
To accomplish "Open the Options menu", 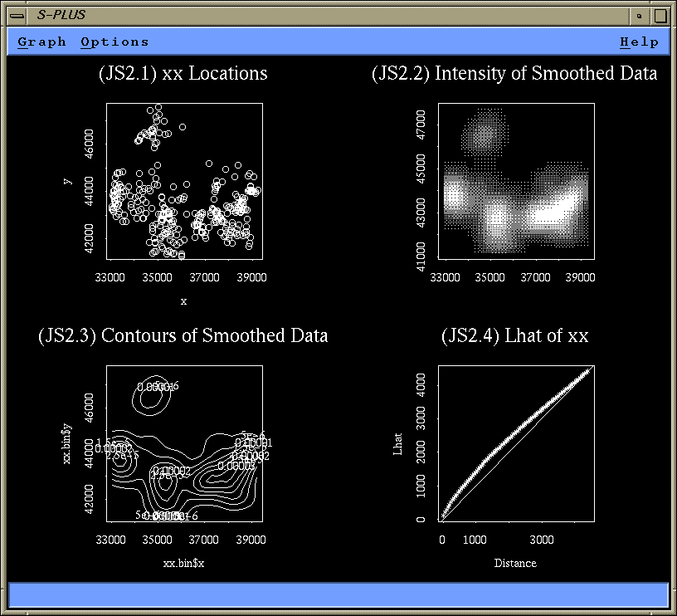I will [114, 42].
